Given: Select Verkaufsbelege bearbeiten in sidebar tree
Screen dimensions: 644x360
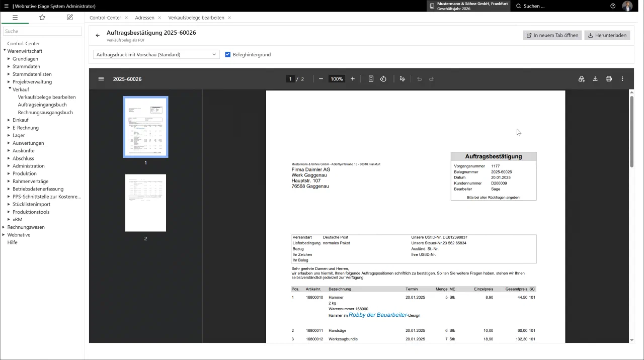Looking at the screenshot, I should click(47, 97).
